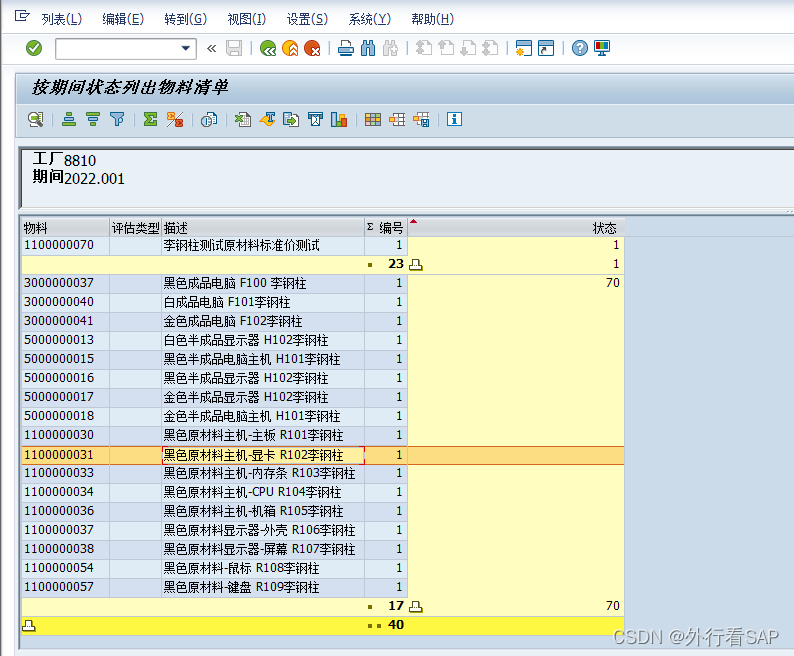Screen dimensions: 794x656
Task: Click the blue Help question mark icon
Action: [x=580, y=49]
